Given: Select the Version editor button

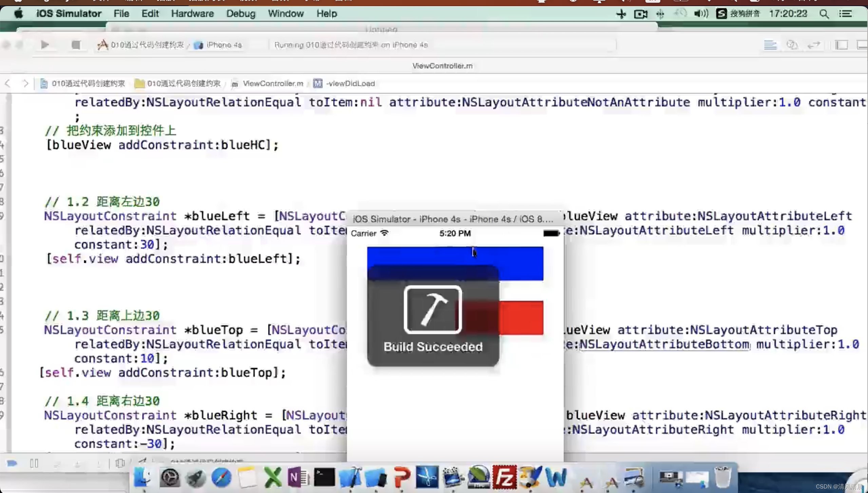Looking at the screenshot, I should [814, 45].
